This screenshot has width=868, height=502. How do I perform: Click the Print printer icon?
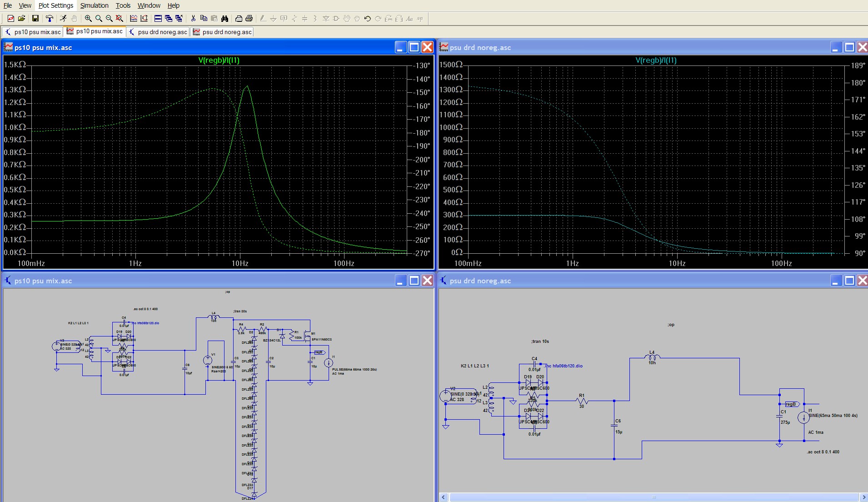pyautogui.click(x=249, y=19)
